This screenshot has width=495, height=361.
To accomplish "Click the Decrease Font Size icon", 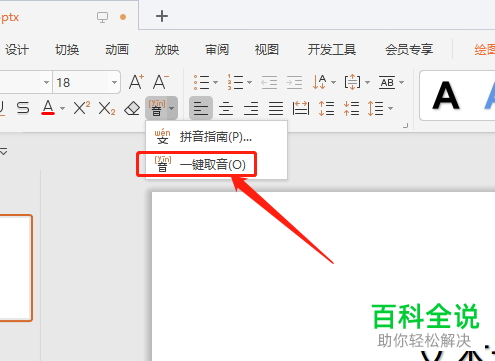I will point(161,82).
